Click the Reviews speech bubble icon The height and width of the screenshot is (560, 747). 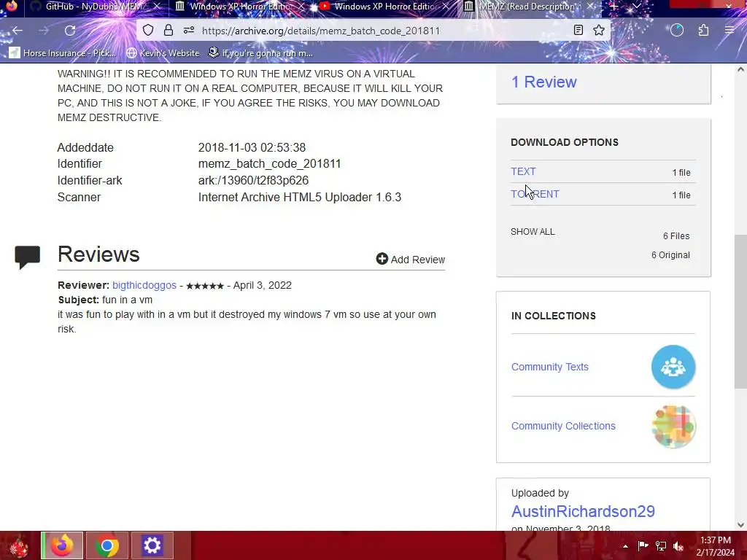[x=27, y=257]
